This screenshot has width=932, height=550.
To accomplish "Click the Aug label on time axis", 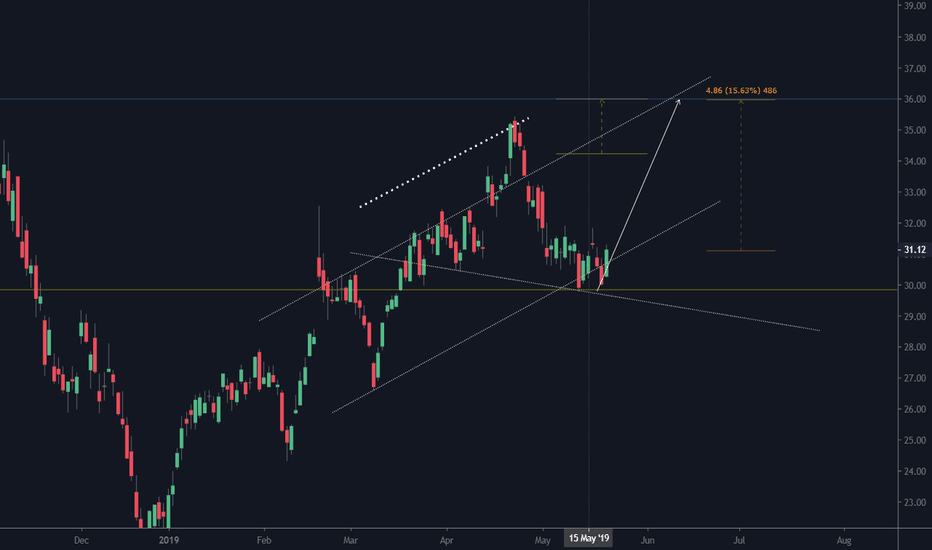I will 844,540.
